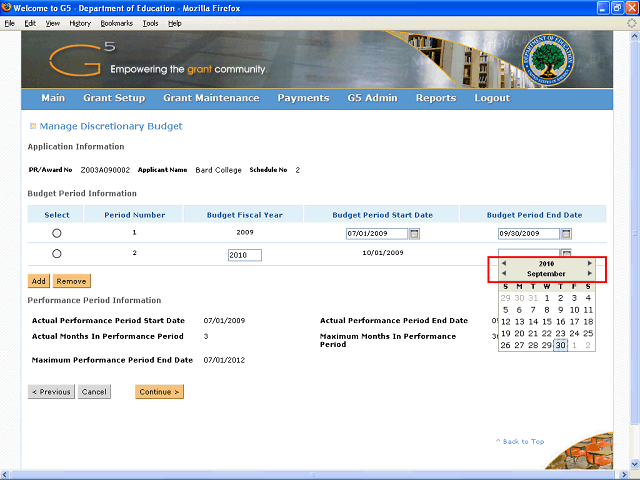The height and width of the screenshot is (480, 640).
Task: Open the Grant Setup navigation menu
Action: point(114,98)
